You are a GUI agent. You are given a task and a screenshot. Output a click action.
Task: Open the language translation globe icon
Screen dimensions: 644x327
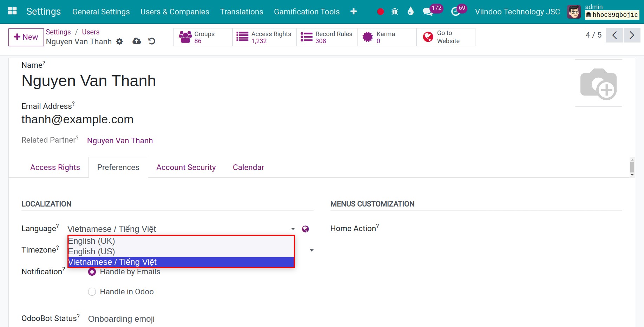click(305, 229)
